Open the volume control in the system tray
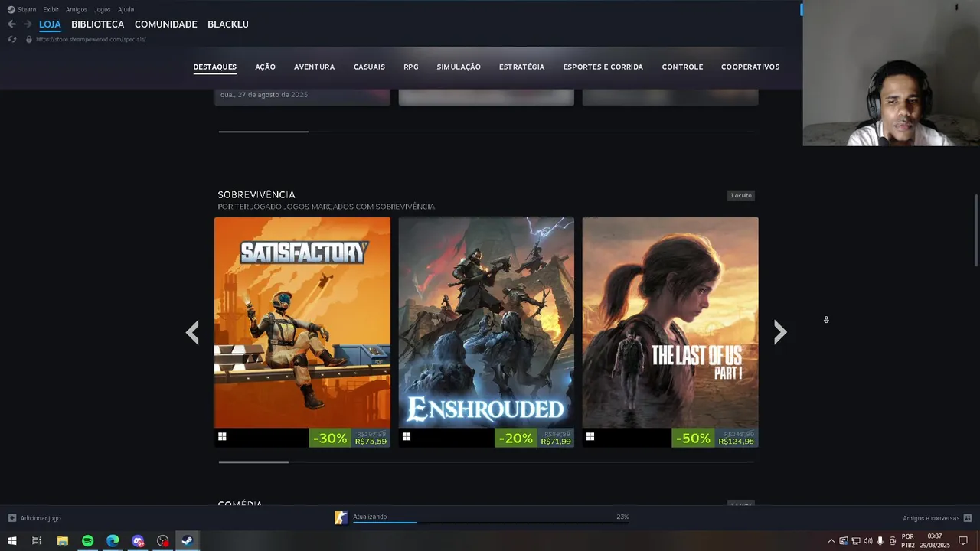 [868, 541]
